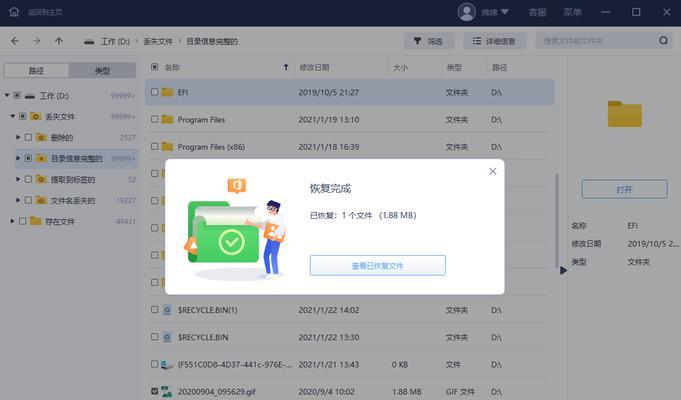Select the 20200904_095629.gif image icon
The height and width of the screenshot is (400, 681).
(167, 391)
